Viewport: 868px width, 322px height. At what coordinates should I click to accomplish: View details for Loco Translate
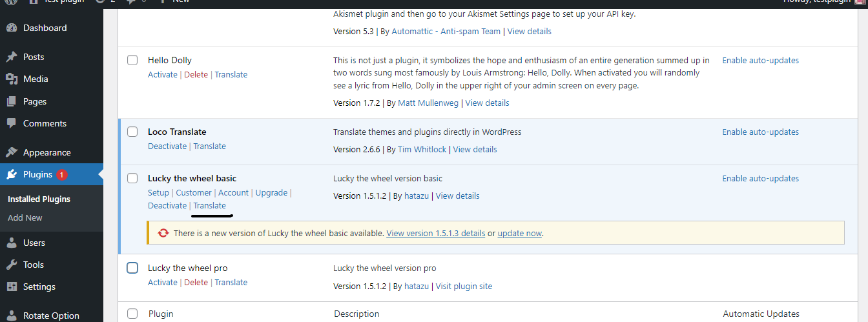pos(475,149)
